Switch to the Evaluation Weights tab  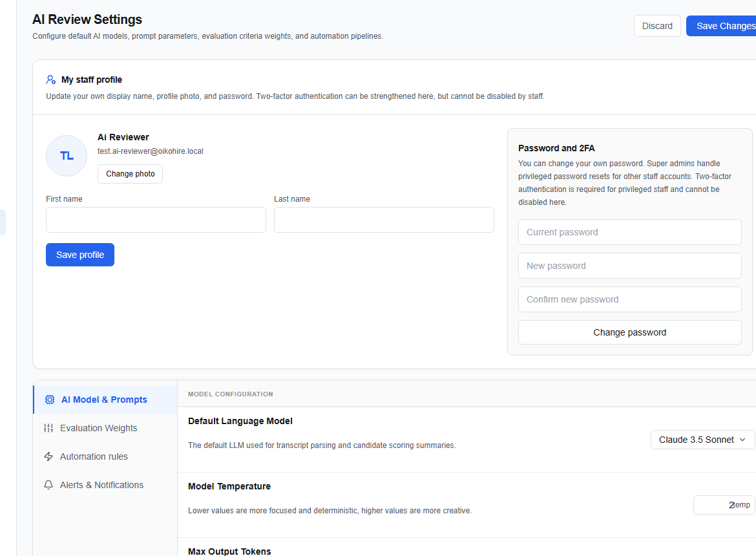[x=105, y=428]
